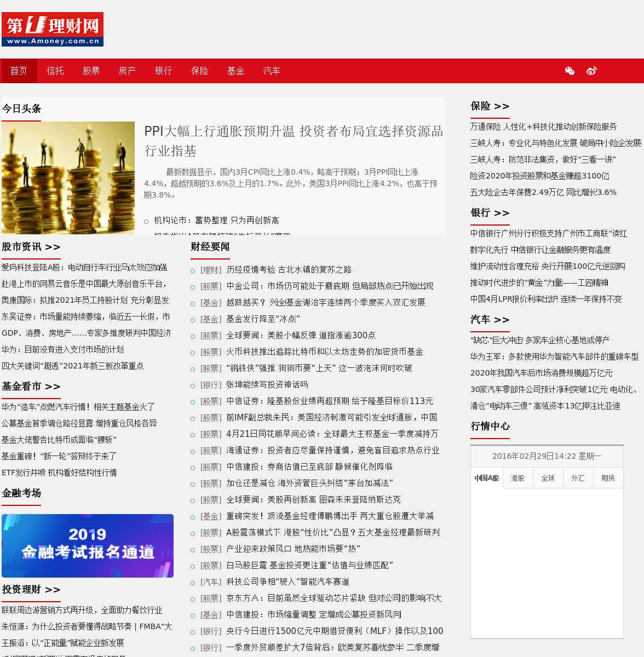Switch to the 期货 market tab
Screen dimensions: 644x657
coord(608,478)
